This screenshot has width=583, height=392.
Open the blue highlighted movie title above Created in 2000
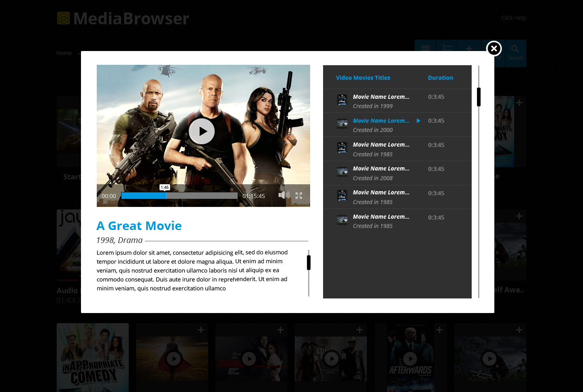381,121
